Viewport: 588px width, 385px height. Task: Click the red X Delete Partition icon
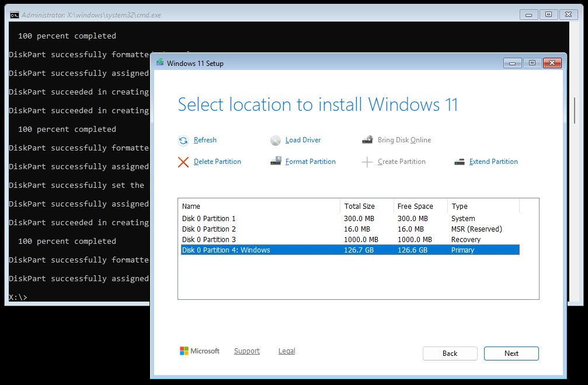click(183, 162)
